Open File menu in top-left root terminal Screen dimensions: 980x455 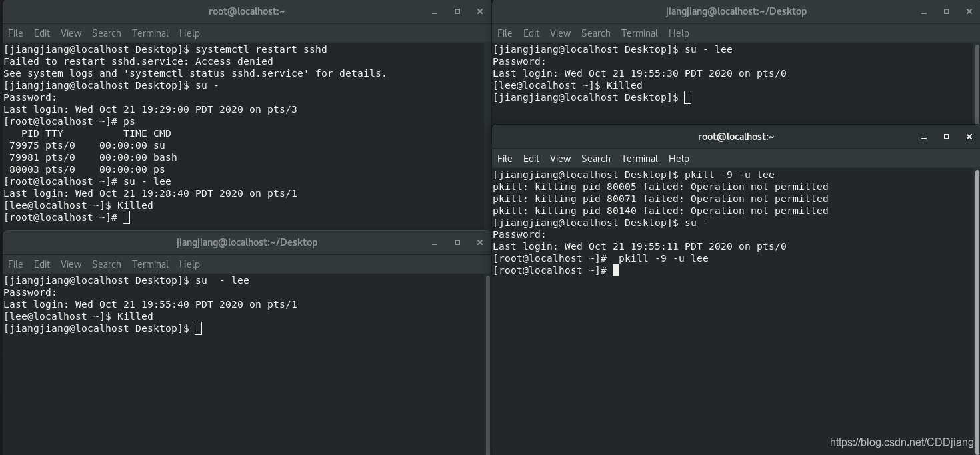point(15,33)
